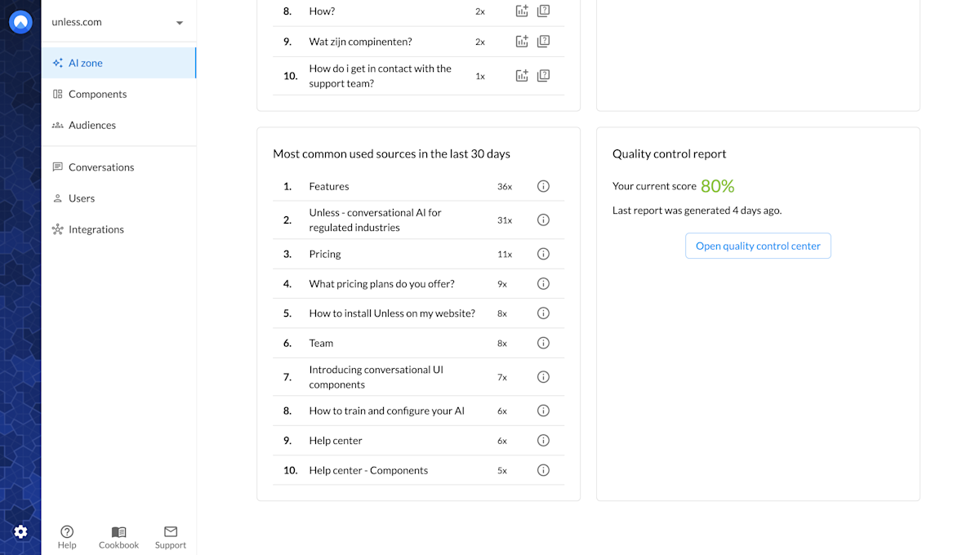Open Conversations page
This screenshot has height=555, width=980.
click(101, 167)
